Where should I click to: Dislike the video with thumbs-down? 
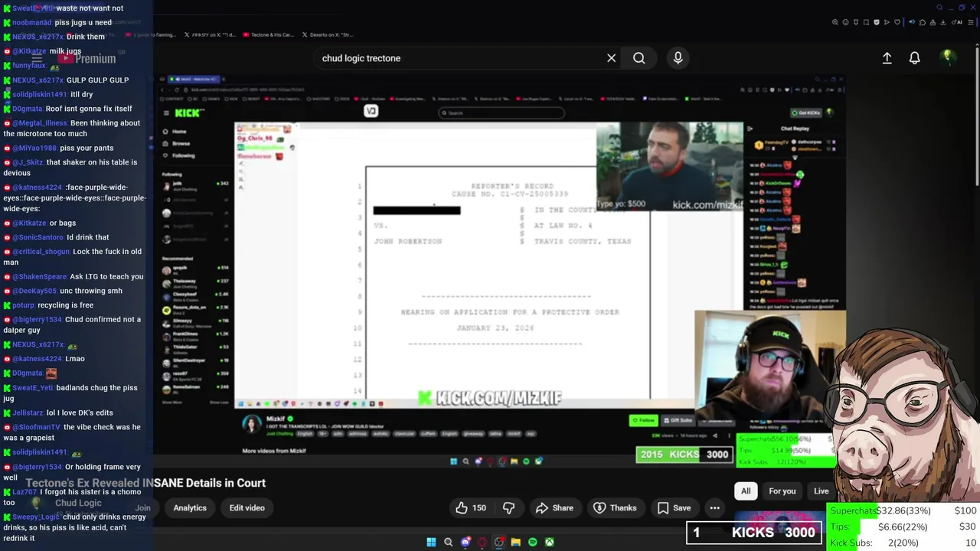coord(508,507)
